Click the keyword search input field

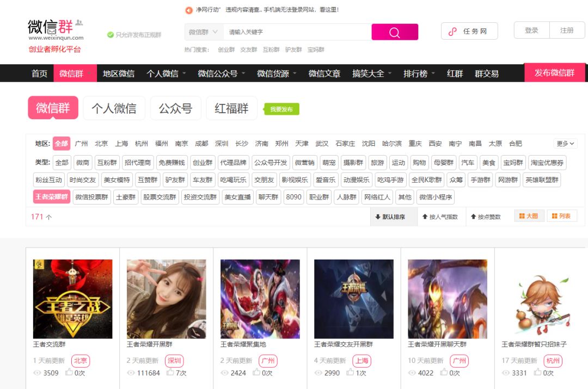(x=297, y=32)
